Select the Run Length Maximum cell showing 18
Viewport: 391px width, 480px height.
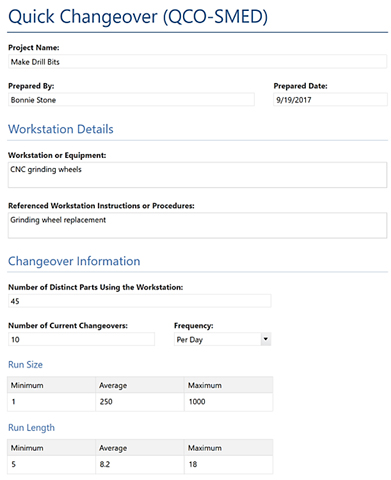[x=229, y=464]
